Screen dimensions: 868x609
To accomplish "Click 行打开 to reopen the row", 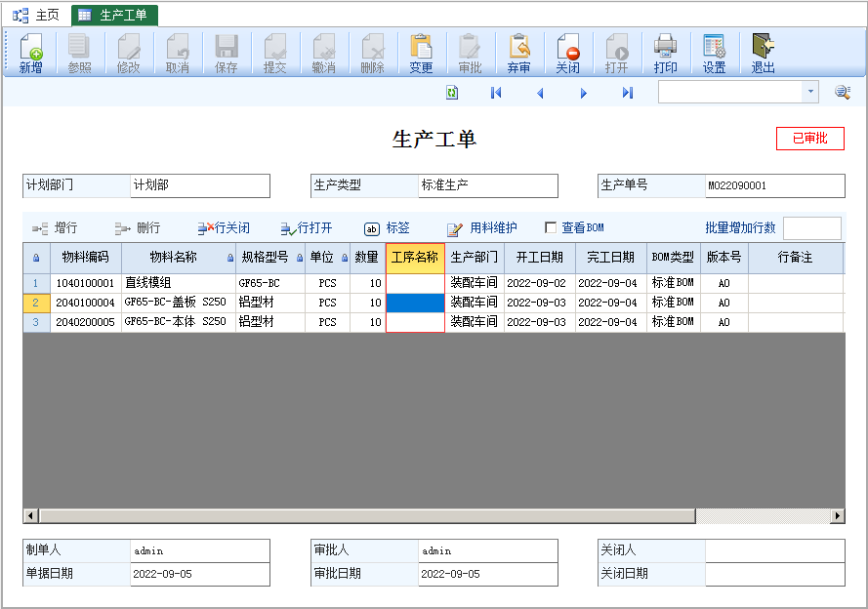I will click(x=307, y=228).
